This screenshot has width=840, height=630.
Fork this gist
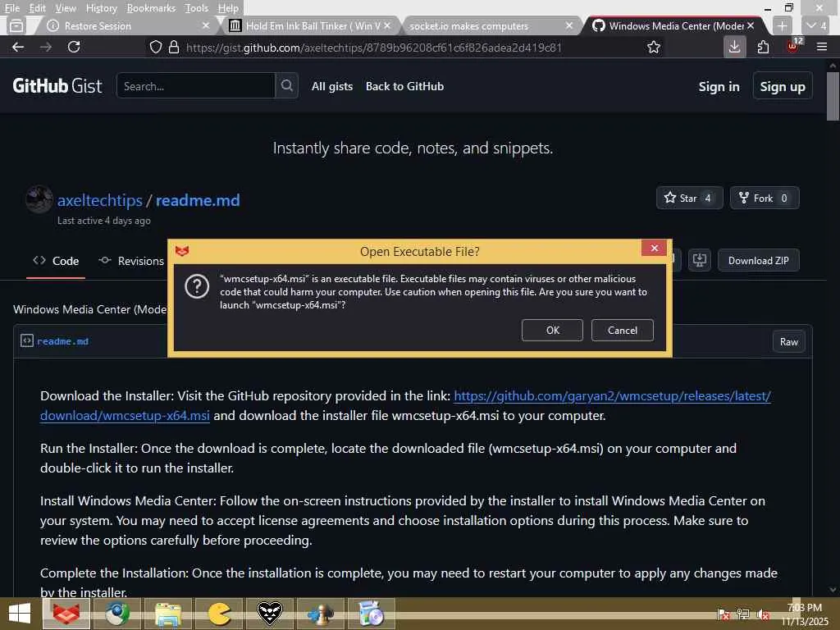(x=764, y=199)
